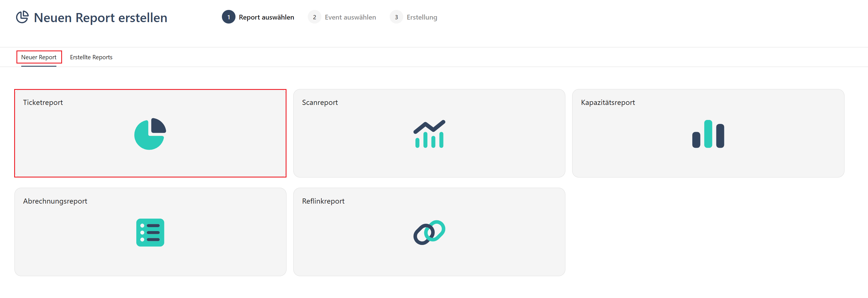Select step 3 circle in wizard
The width and height of the screenshot is (868, 298).
tap(396, 17)
